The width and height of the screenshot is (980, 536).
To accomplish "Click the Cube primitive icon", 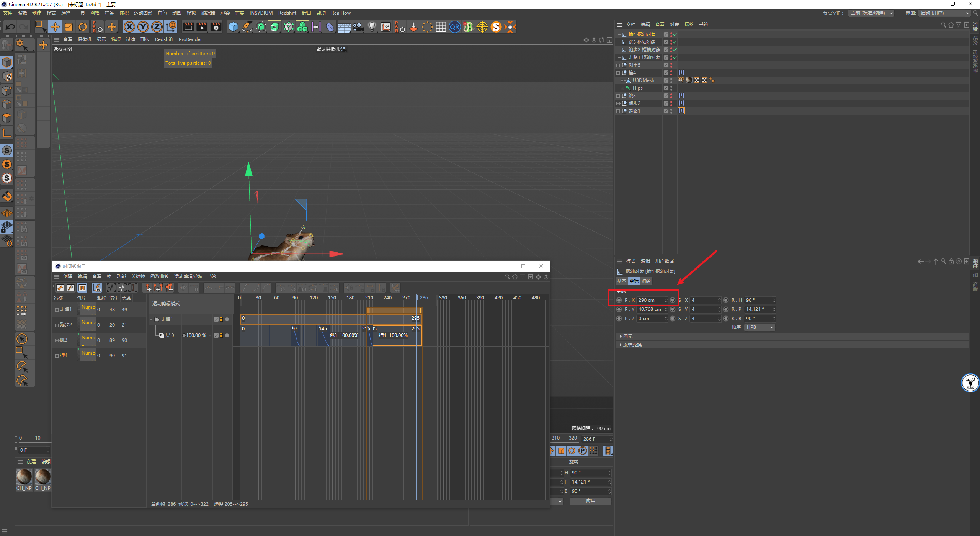I will (233, 27).
